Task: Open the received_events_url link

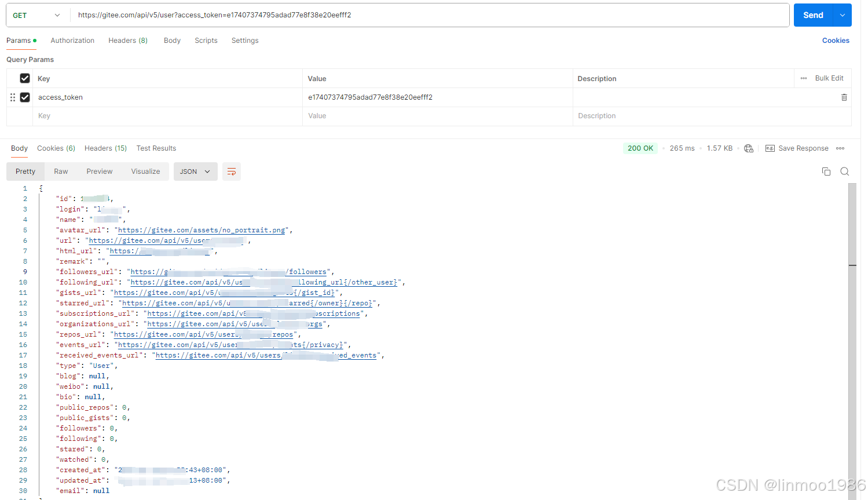Action: point(266,355)
